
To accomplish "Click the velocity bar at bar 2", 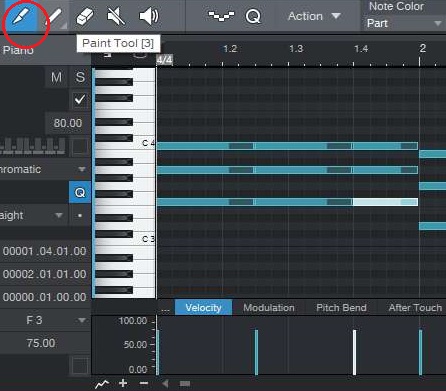I will pos(421,352).
